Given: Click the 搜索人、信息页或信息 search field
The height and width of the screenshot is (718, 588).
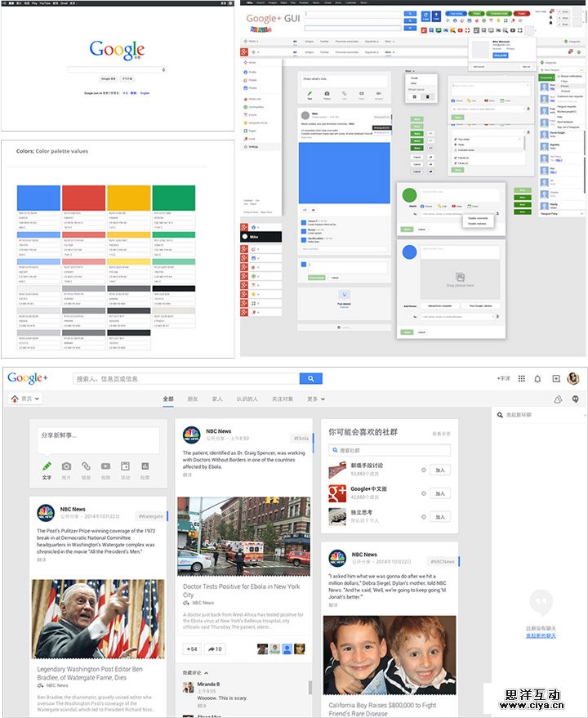Looking at the screenshot, I should (x=186, y=379).
